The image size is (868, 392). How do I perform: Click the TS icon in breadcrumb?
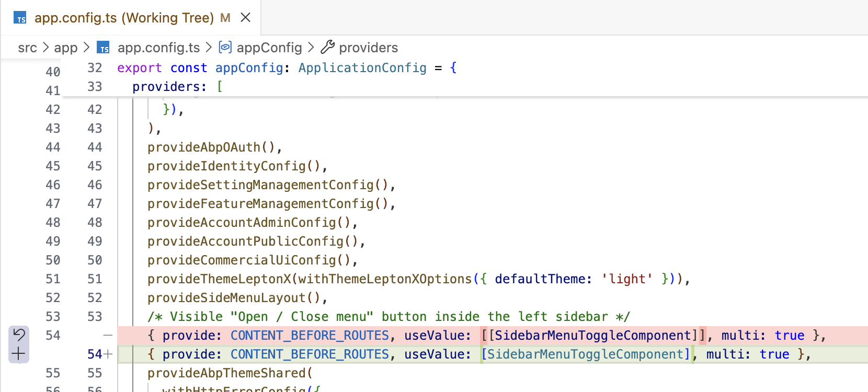point(103,48)
